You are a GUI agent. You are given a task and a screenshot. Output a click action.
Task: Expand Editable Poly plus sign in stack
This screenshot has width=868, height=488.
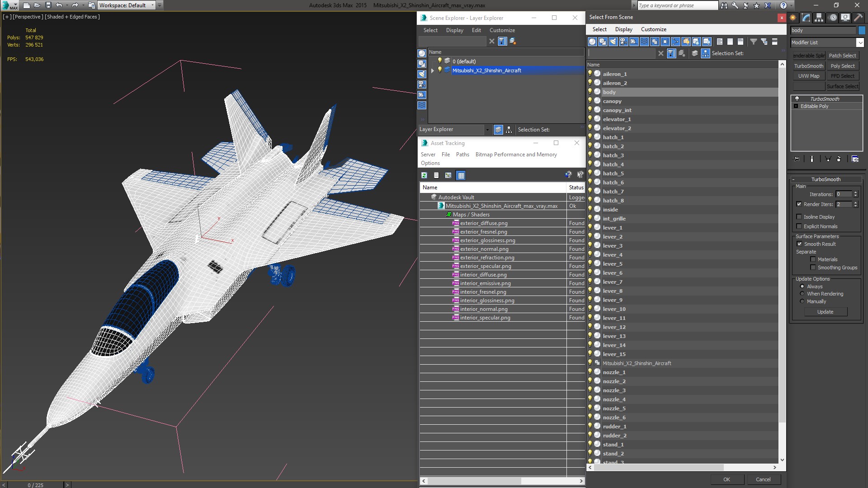click(x=796, y=106)
